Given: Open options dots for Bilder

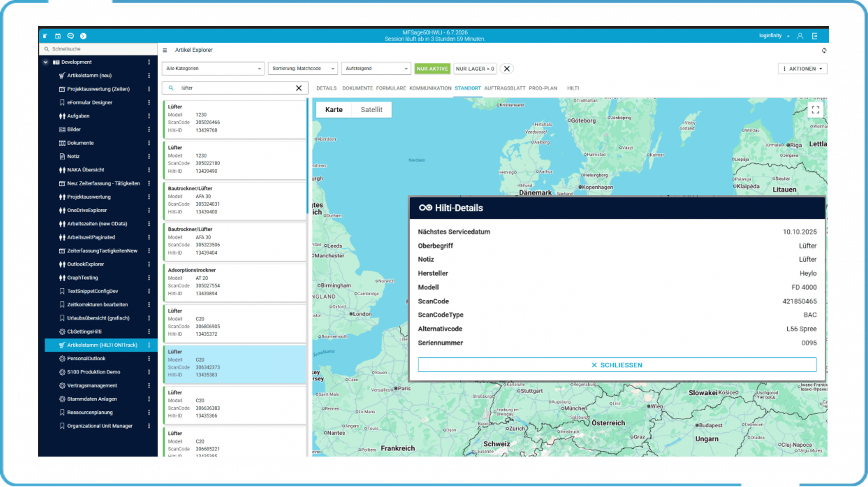Looking at the screenshot, I should [149, 129].
